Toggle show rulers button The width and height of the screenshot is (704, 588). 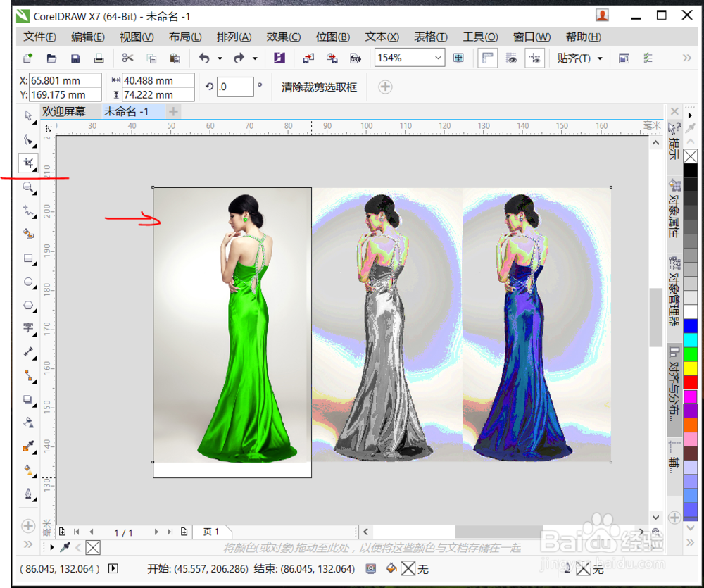pos(487,58)
